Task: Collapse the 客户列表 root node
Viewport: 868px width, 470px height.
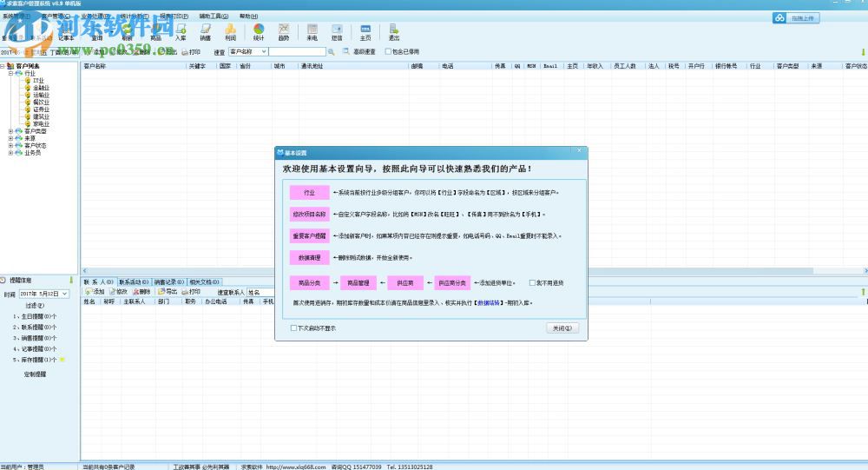Action: 3,66
